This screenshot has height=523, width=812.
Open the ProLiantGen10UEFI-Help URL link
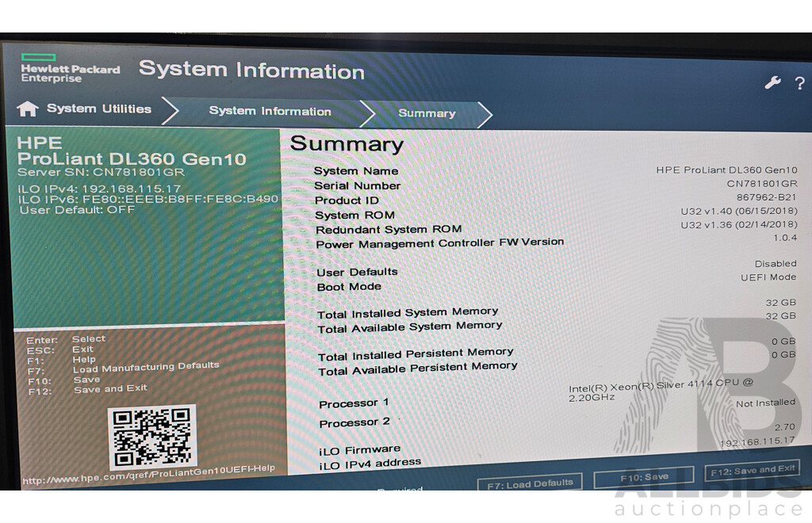148,475
